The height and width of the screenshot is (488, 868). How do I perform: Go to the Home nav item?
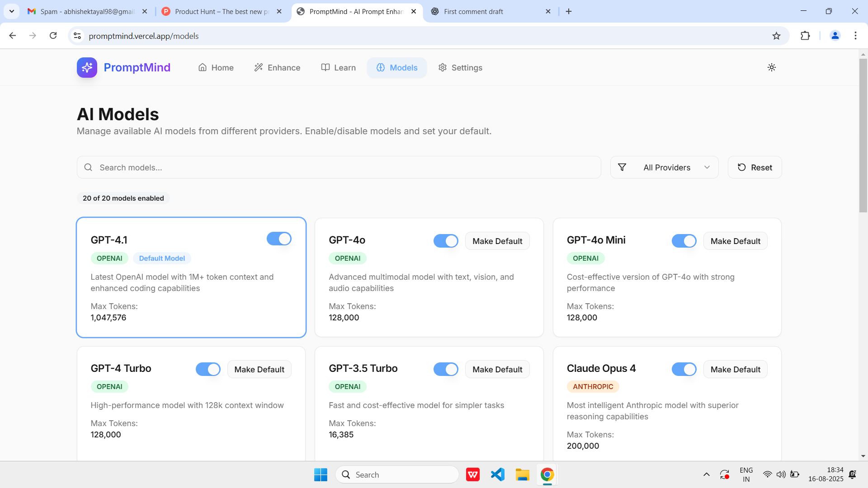pyautogui.click(x=216, y=67)
